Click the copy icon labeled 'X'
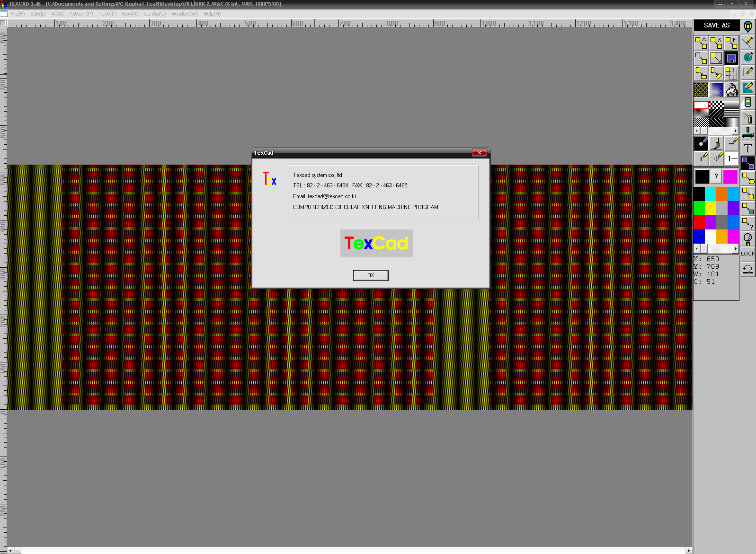 pos(716,43)
